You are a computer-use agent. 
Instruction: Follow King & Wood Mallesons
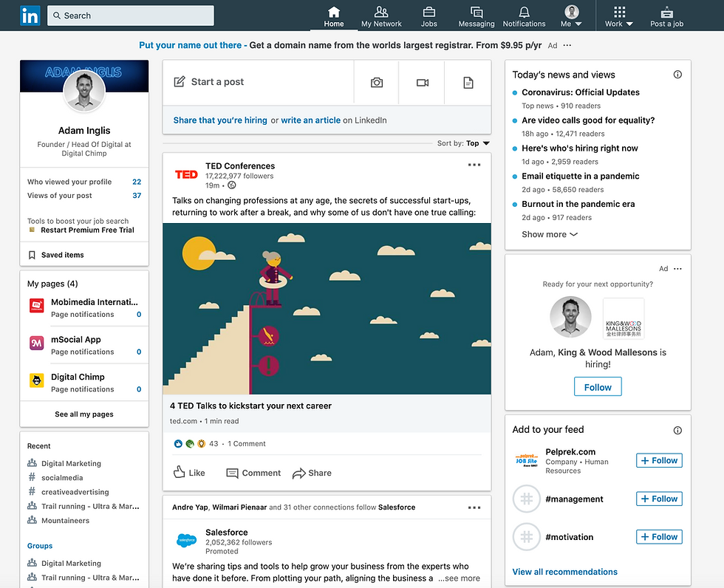598,387
